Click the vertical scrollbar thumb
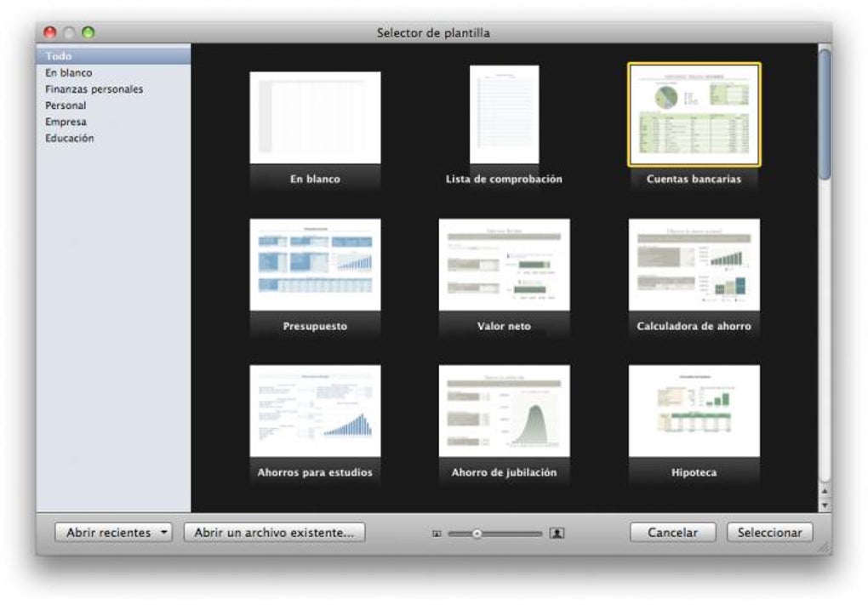 [825, 114]
